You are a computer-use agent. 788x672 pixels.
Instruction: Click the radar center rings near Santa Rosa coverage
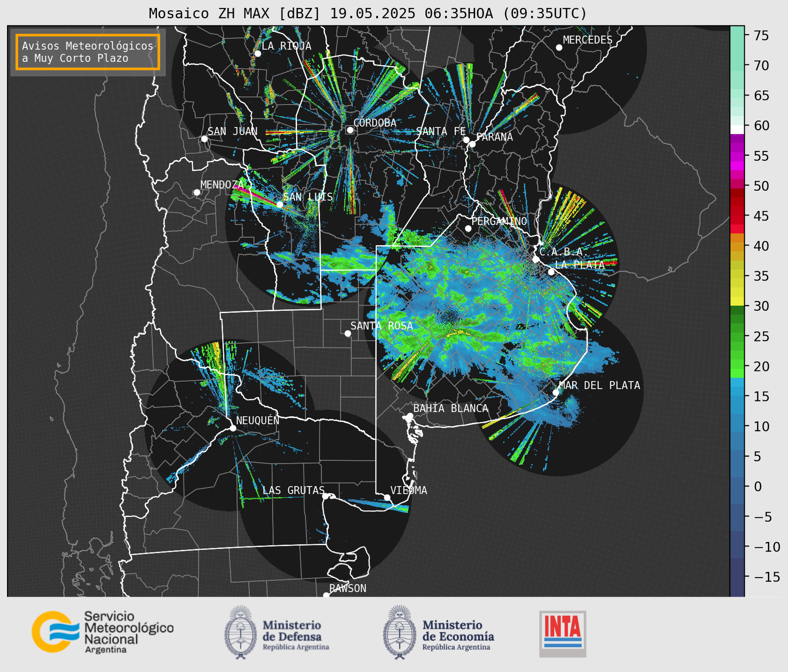pyautogui.click(x=449, y=318)
